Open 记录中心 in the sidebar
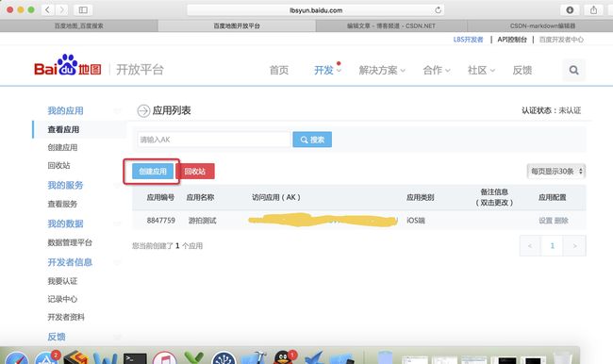Image resolution: width=613 pixels, height=364 pixels. pos(62,299)
